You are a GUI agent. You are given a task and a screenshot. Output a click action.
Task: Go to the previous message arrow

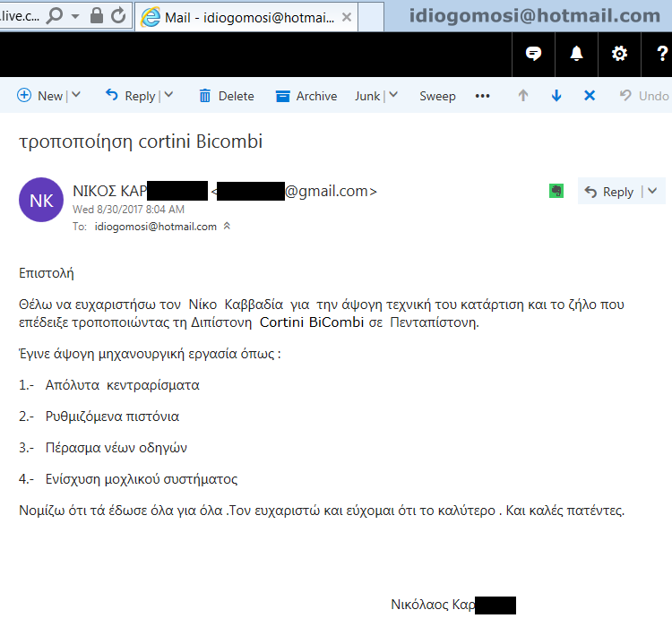pos(523,96)
